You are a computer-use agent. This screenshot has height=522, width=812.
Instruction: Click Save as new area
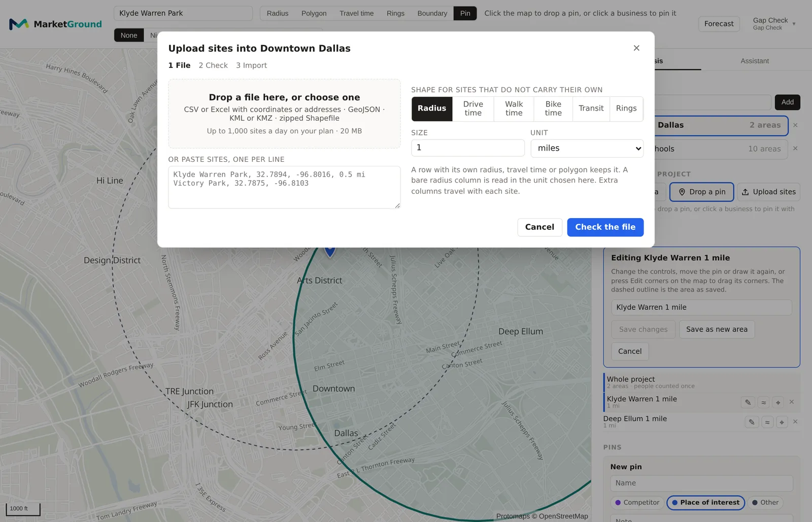[x=717, y=329]
